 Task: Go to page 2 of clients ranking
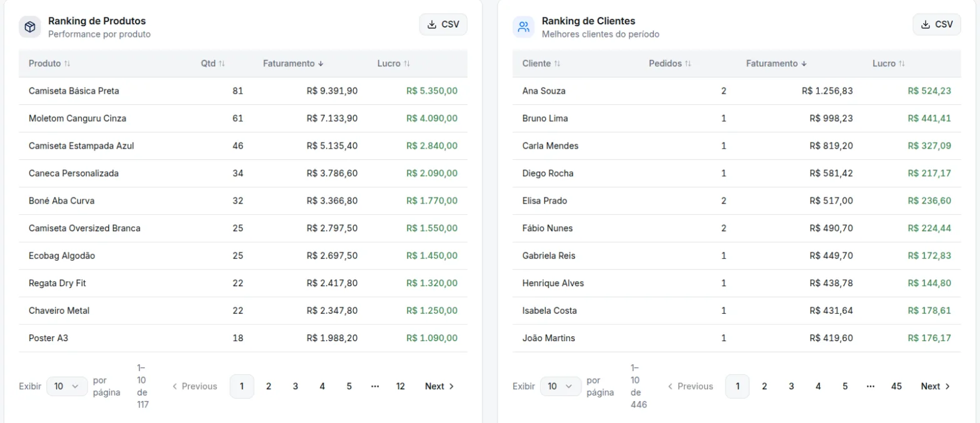point(764,386)
